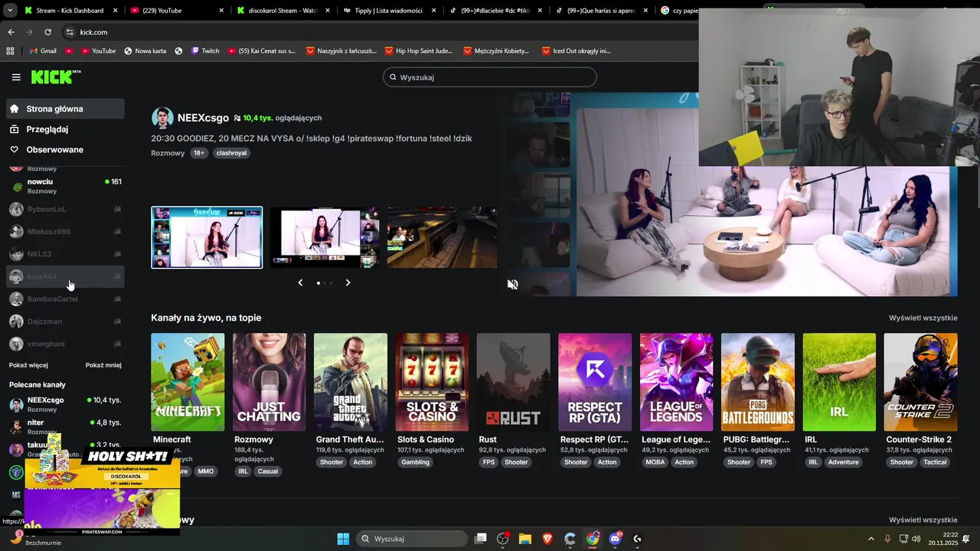
Task: Switch to the #dlaciebie TikTok tab
Action: (x=495, y=11)
